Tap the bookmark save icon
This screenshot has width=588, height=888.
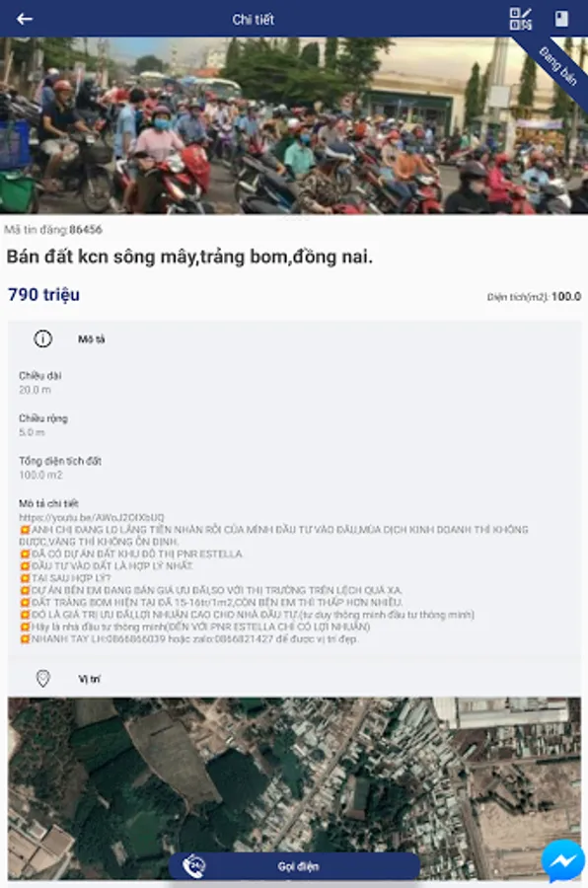(561, 20)
